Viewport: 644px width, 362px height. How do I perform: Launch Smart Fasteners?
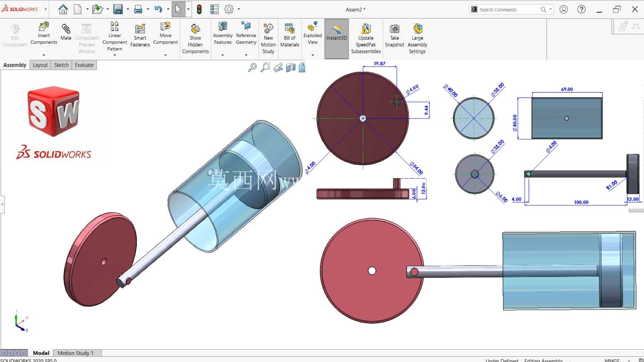140,35
